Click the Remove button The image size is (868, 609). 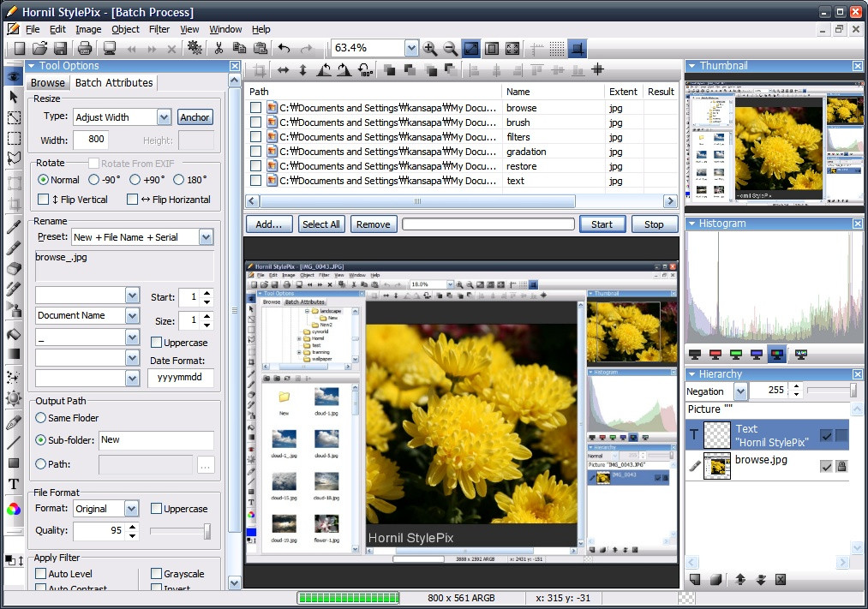click(373, 224)
